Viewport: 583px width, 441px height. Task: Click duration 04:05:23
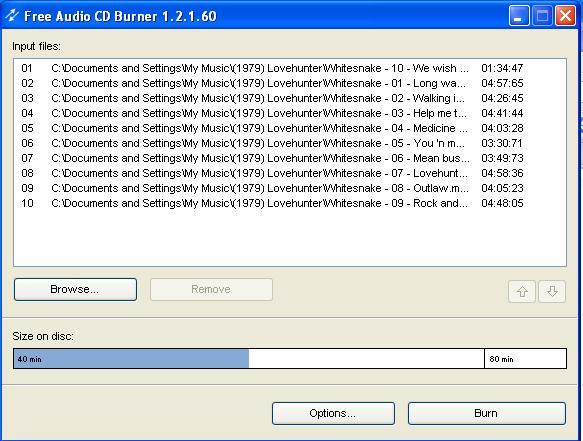pos(502,188)
